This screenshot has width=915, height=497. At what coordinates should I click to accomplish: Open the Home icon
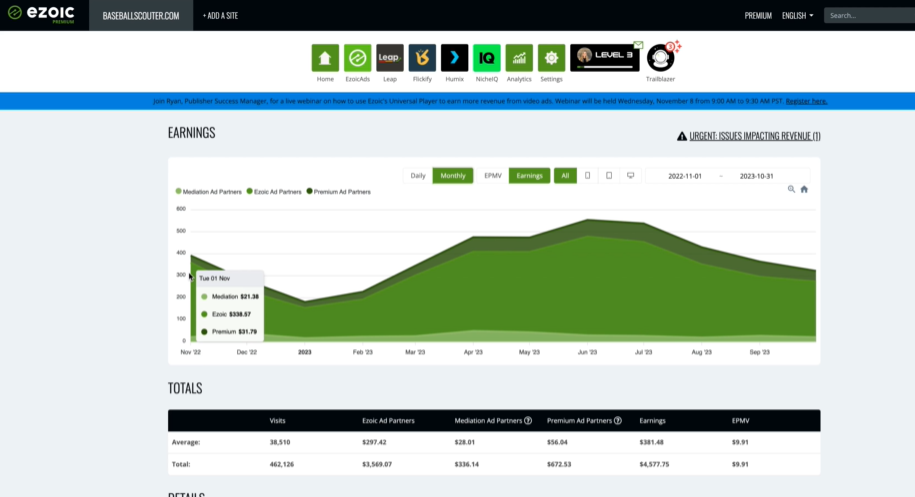(325, 58)
